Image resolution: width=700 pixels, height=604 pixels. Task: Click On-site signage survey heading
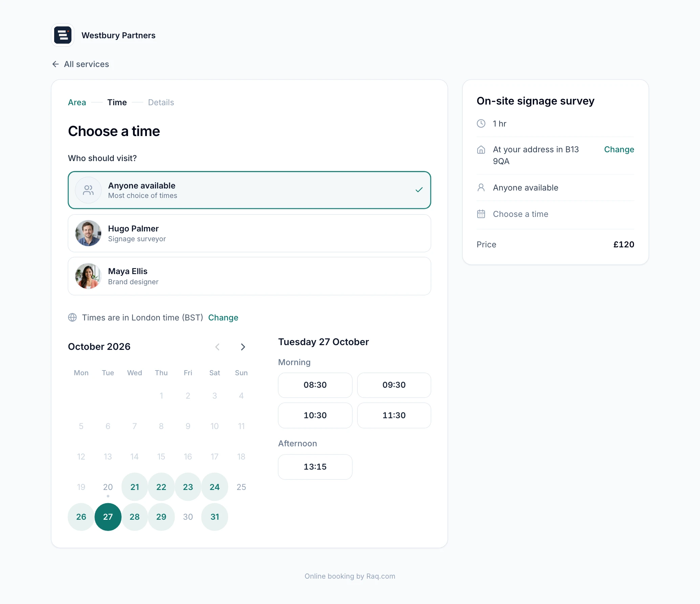click(x=535, y=101)
